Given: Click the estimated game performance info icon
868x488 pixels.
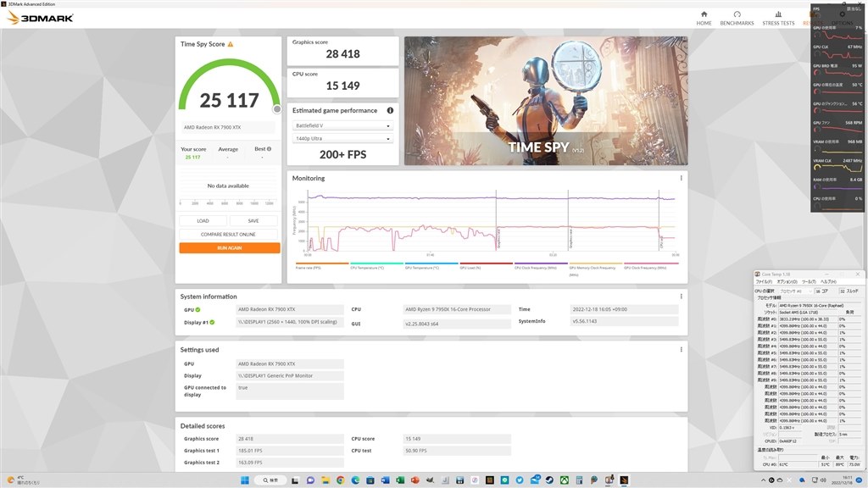Looking at the screenshot, I should [390, 111].
